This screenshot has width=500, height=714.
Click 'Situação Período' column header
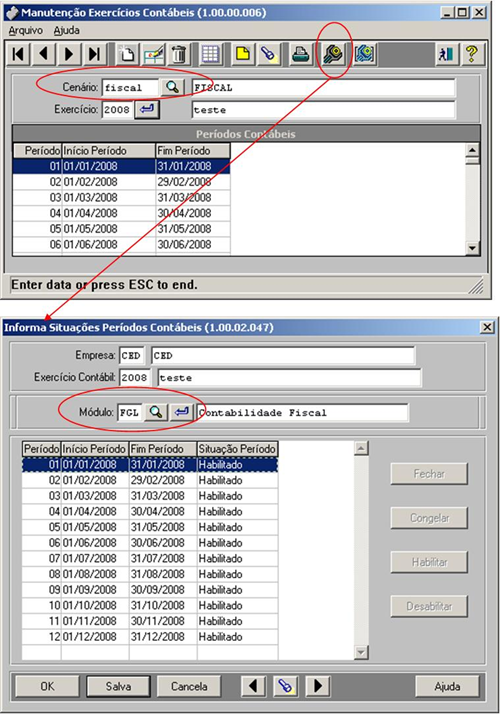(x=237, y=449)
